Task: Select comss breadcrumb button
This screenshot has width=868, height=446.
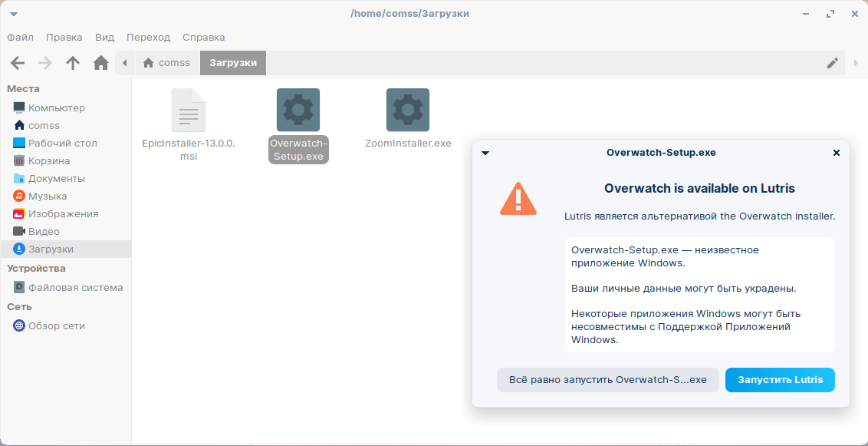Action: (166, 63)
